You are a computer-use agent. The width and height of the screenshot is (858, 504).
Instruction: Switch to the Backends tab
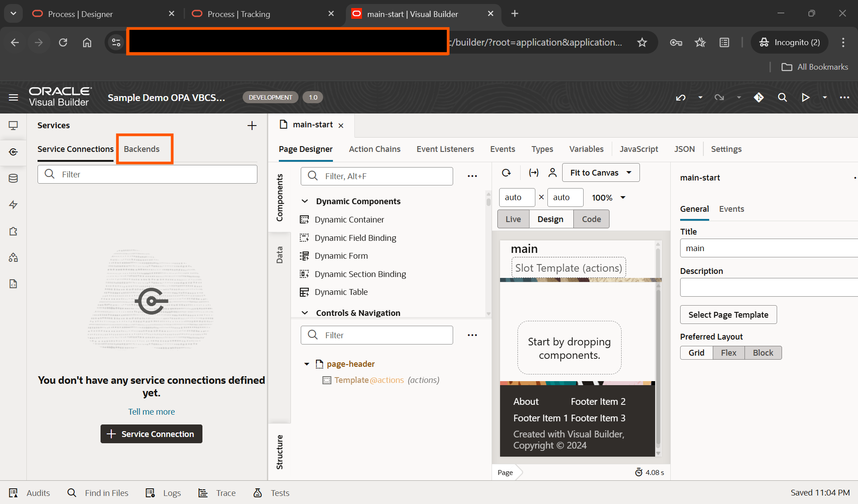pos(142,149)
